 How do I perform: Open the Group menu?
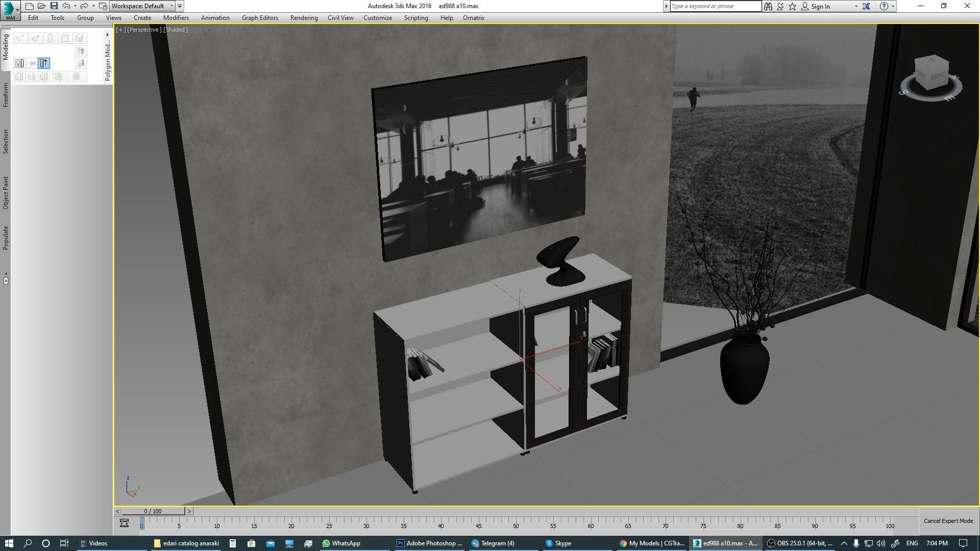(85, 18)
